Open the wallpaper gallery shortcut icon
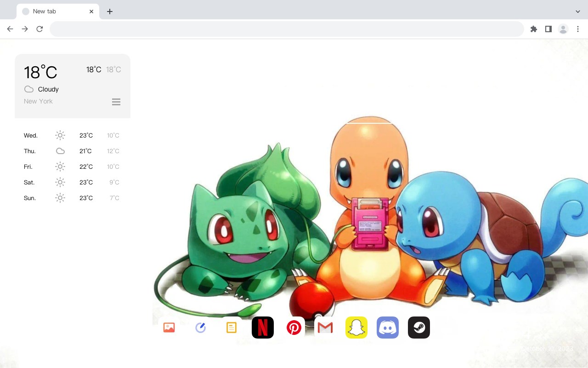This screenshot has width=588, height=368. [169, 328]
